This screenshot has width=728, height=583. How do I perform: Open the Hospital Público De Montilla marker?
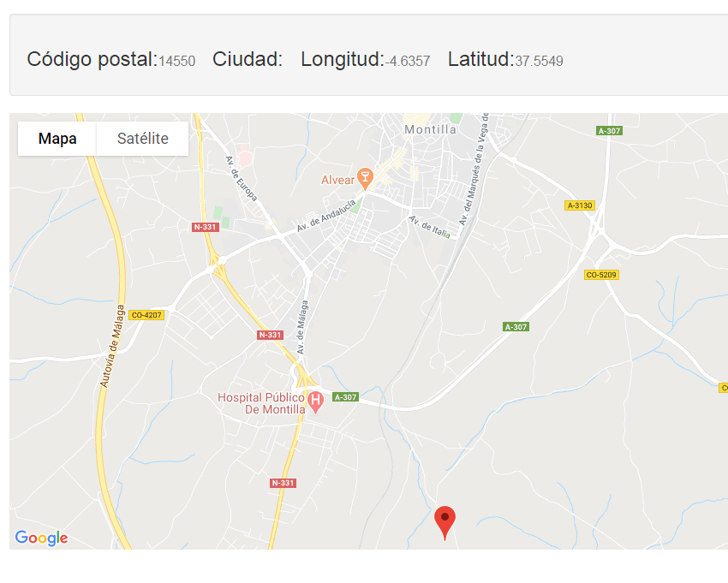[316, 402]
